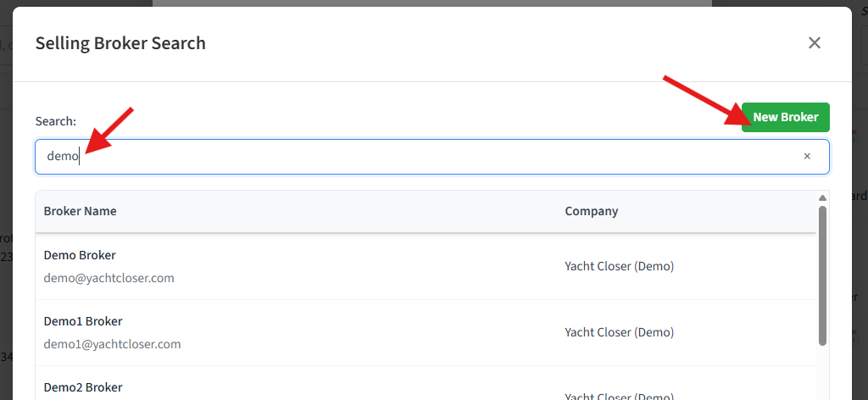This screenshot has height=400, width=868.
Task: Click Yacht Closer (Demo) in Demo Broker row
Action: click(619, 266)
